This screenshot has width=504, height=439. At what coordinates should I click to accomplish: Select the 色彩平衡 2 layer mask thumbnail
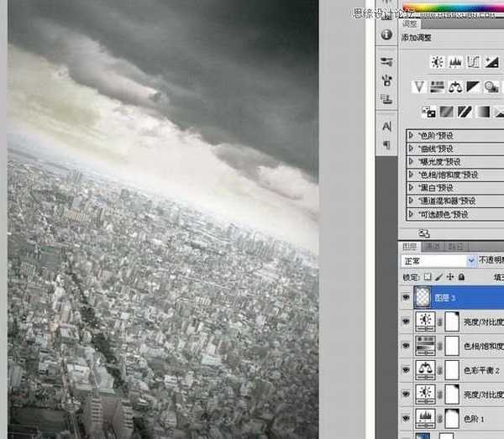[x=451, y=368]
